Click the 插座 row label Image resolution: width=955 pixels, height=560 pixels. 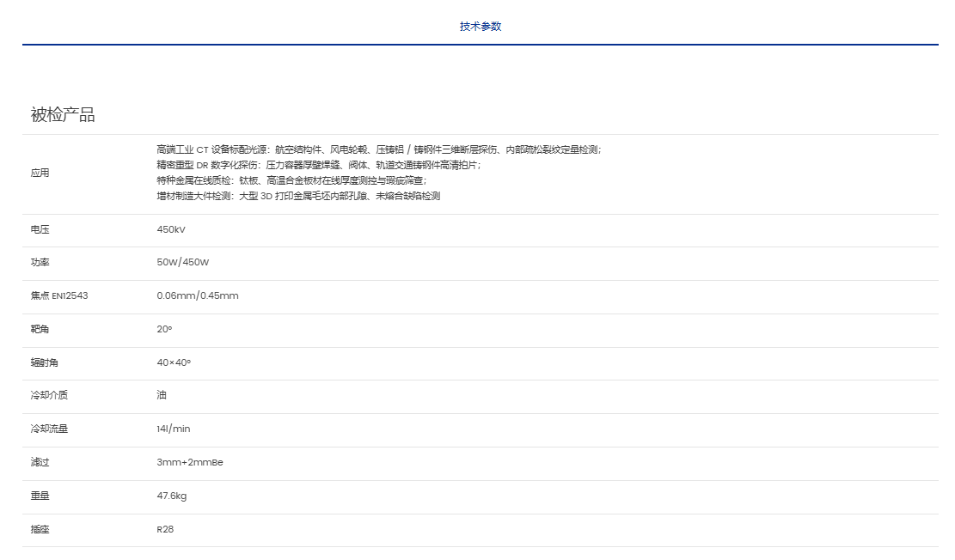pyautogui.click(x=40, y=530)
